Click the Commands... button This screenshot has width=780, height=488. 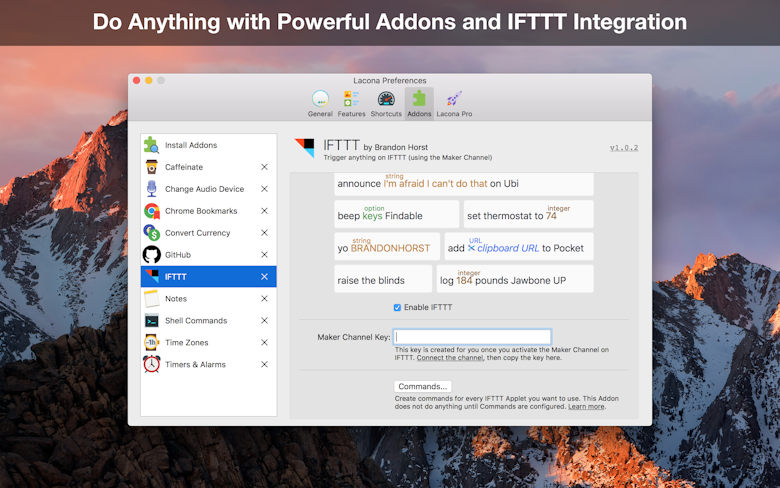pyautogui.click(x=423, y=387)
